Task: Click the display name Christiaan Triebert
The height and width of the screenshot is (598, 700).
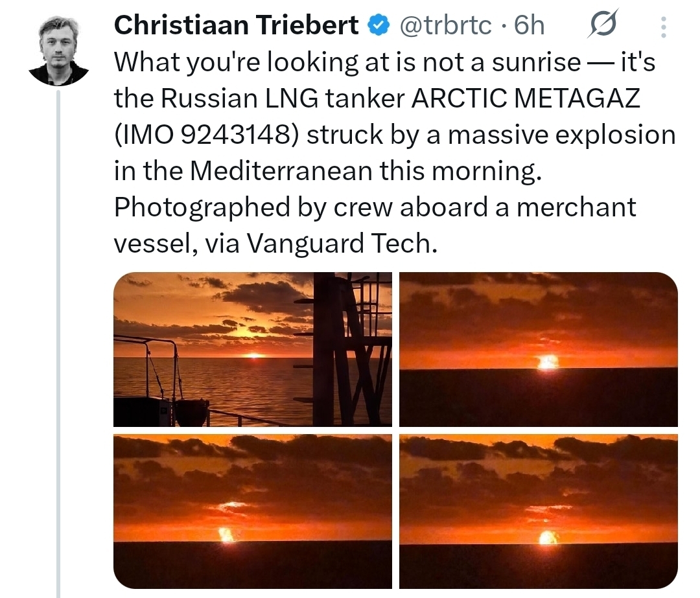Action: [x=237, y=26]
